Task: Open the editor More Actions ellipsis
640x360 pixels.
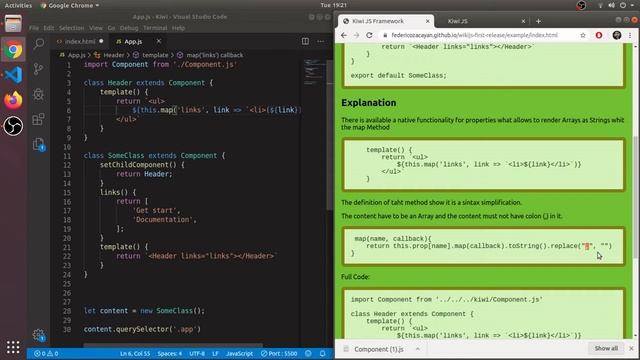Action: coord(321,41)
